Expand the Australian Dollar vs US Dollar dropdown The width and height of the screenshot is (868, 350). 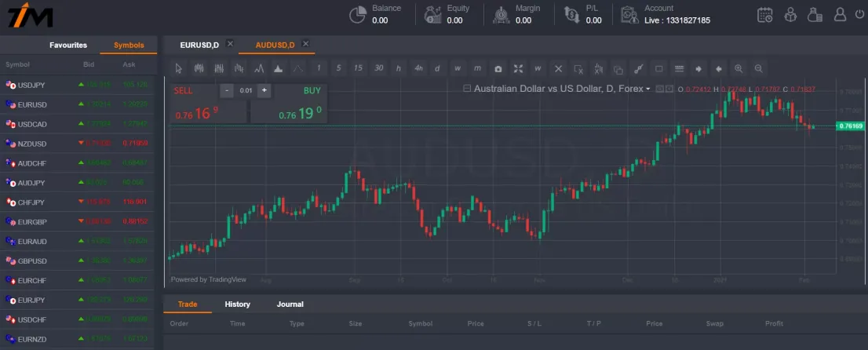648,89
